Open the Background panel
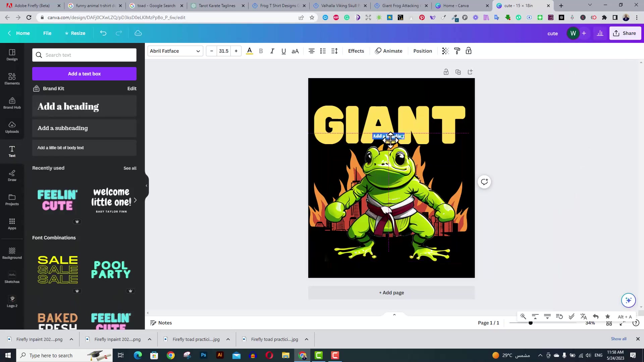Screen dimensions: 644x362 tap(12, 253)
